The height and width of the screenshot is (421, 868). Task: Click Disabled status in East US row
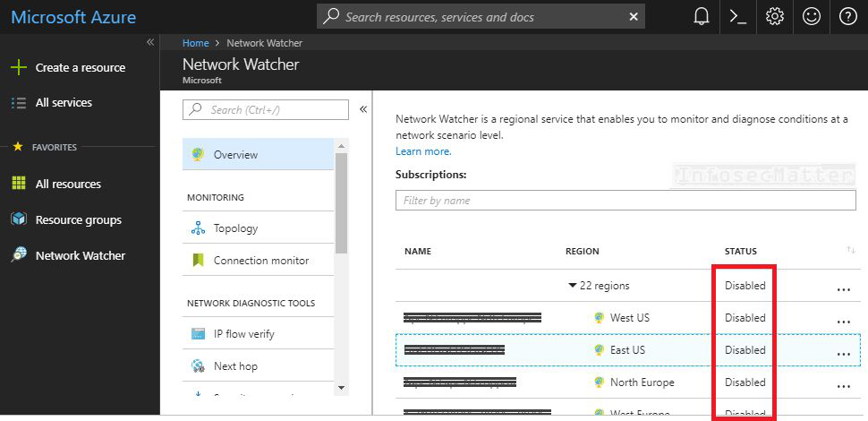pyautogui.click(x=745, y=350)
